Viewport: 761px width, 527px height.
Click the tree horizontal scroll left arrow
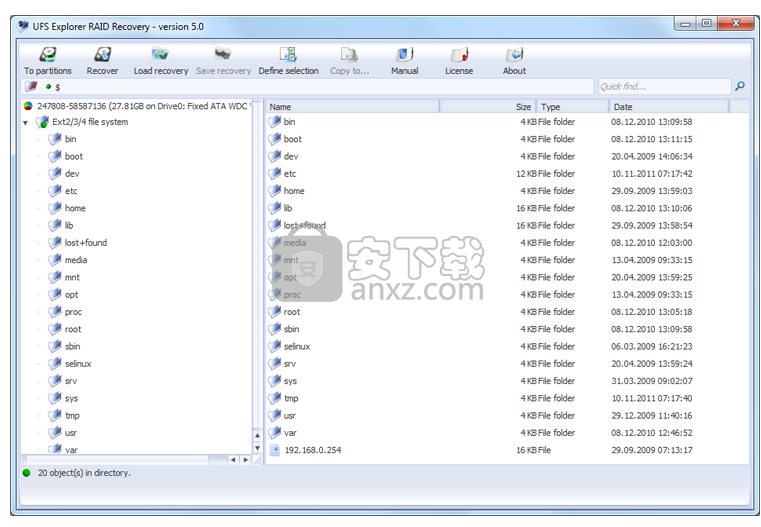coord(233,459)
